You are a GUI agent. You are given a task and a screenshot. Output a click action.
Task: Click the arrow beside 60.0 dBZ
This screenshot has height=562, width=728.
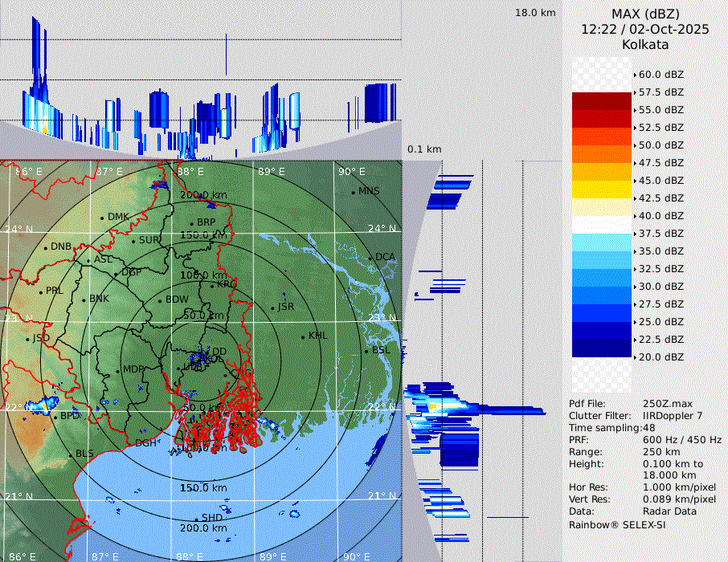[x=635, y=75]
